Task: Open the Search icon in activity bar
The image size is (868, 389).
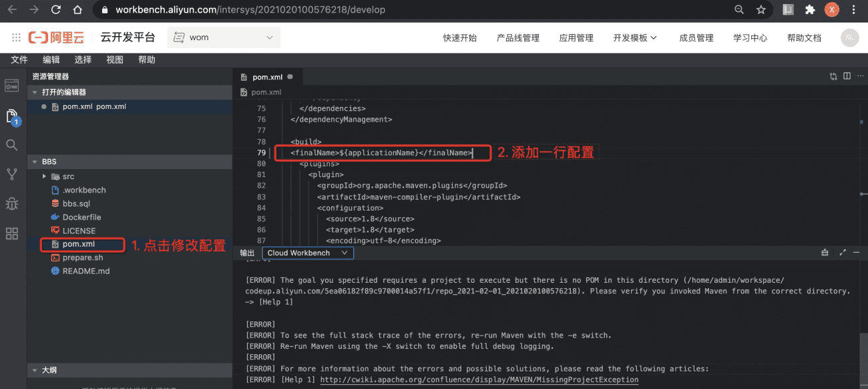Action: [x=11, y=145]
